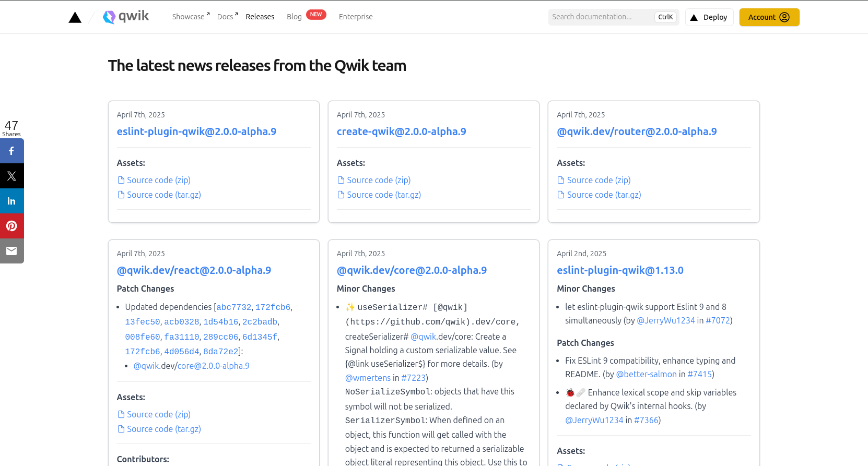Open create-qwik@2.0.0-alpha.9 release
868x468 pixels.
(402, 131)
